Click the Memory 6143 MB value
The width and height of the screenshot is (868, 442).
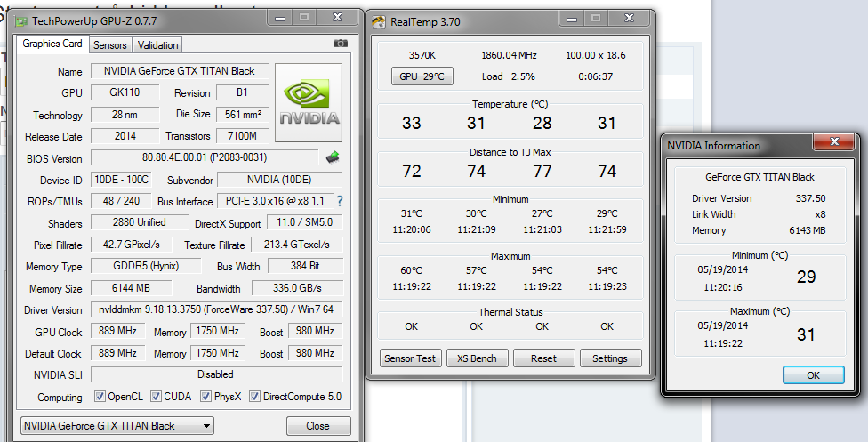808,230
